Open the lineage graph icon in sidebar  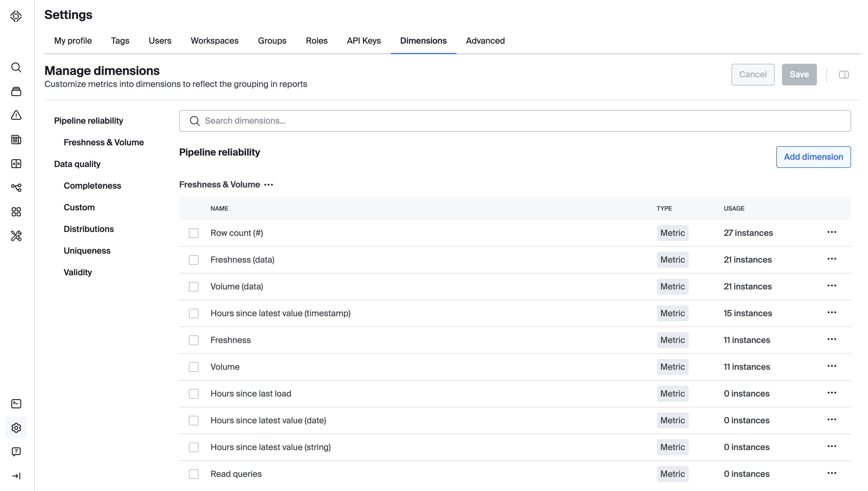click(16, 187)
